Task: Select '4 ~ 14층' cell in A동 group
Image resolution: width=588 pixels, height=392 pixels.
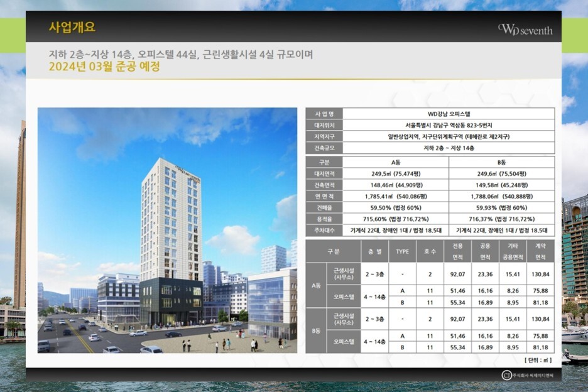Action: coord(374,297)
